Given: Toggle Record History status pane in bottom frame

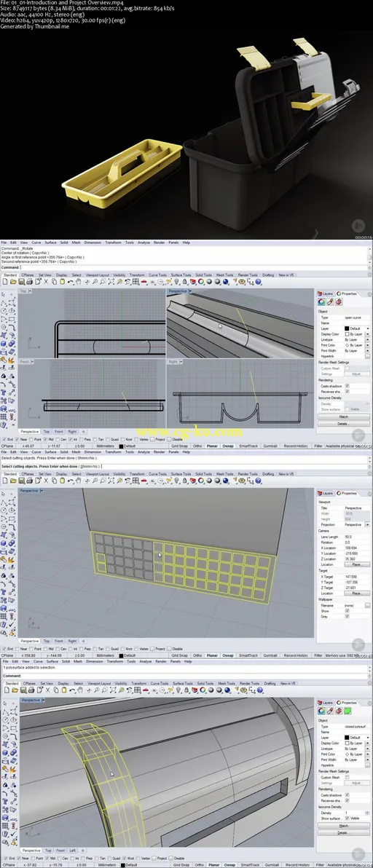Looking at the screenshot, I should point(297,864).
